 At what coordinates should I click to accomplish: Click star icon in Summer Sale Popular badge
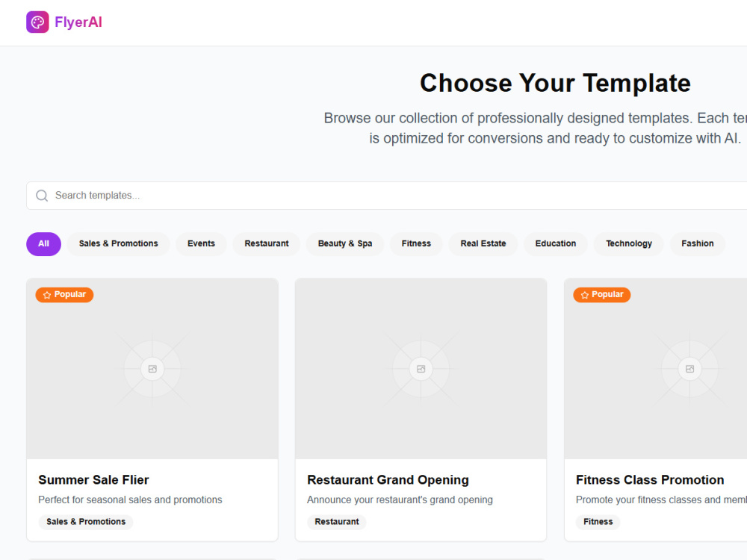coord(46,295)
